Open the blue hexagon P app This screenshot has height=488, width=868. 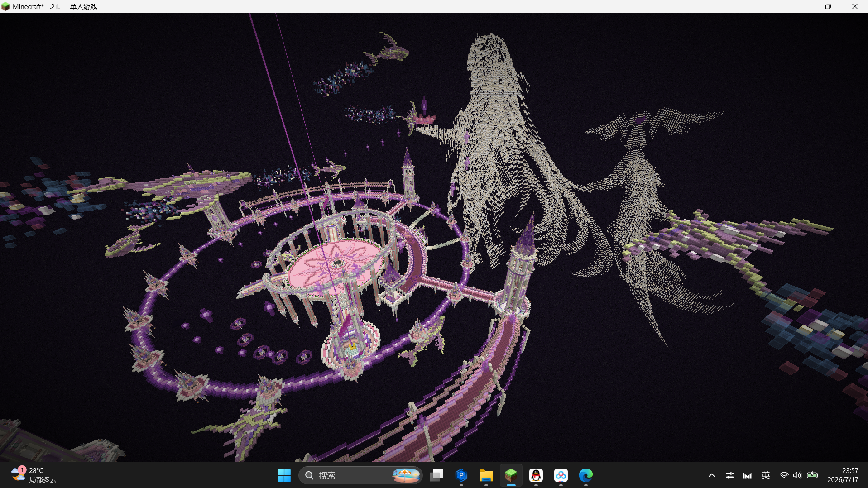461,475
